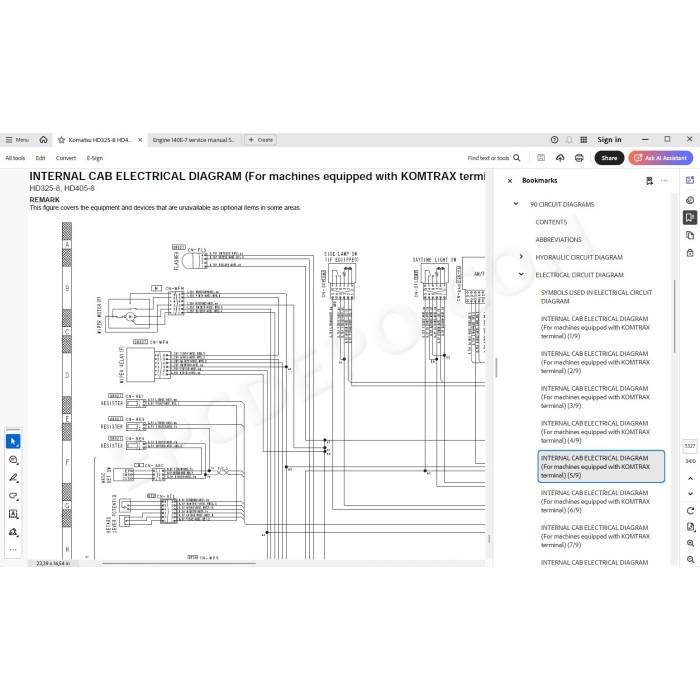
Task: Click the upload to cloud icon
Action: click(x=560, y=158)
